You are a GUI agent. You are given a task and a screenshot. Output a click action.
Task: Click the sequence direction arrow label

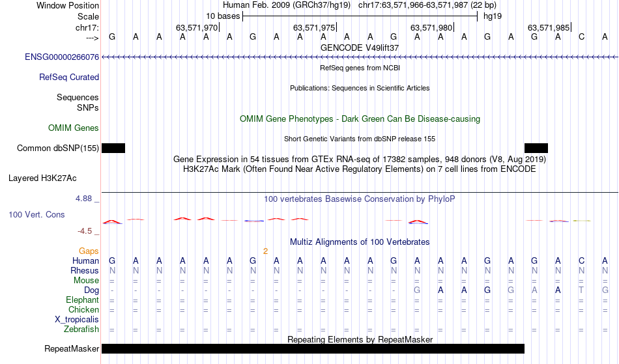pos(93,38)
